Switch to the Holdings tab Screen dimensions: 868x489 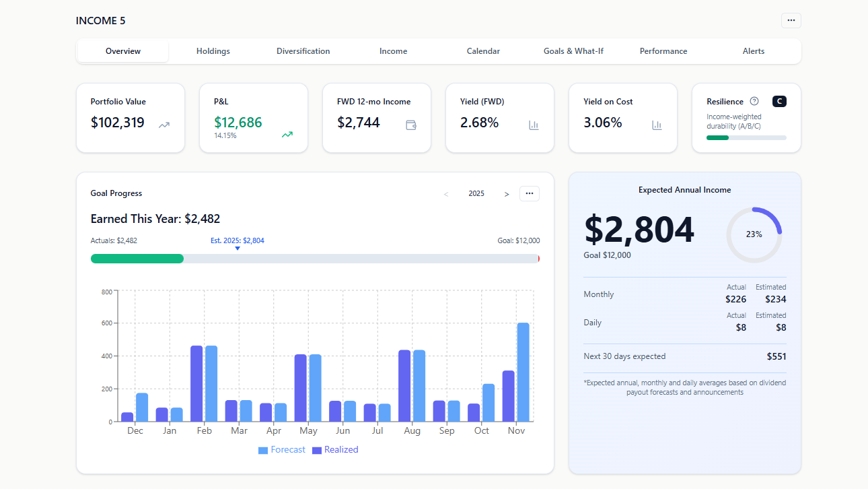[x=213, y=51]
